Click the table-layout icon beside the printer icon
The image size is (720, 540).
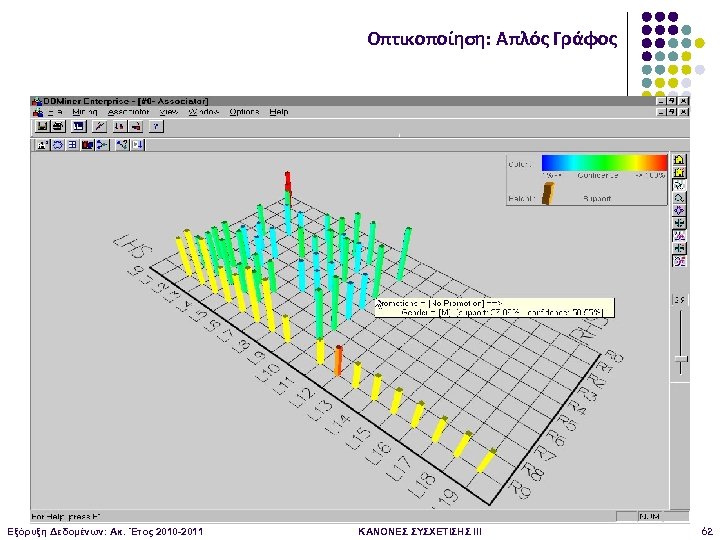tap(79, 126)
